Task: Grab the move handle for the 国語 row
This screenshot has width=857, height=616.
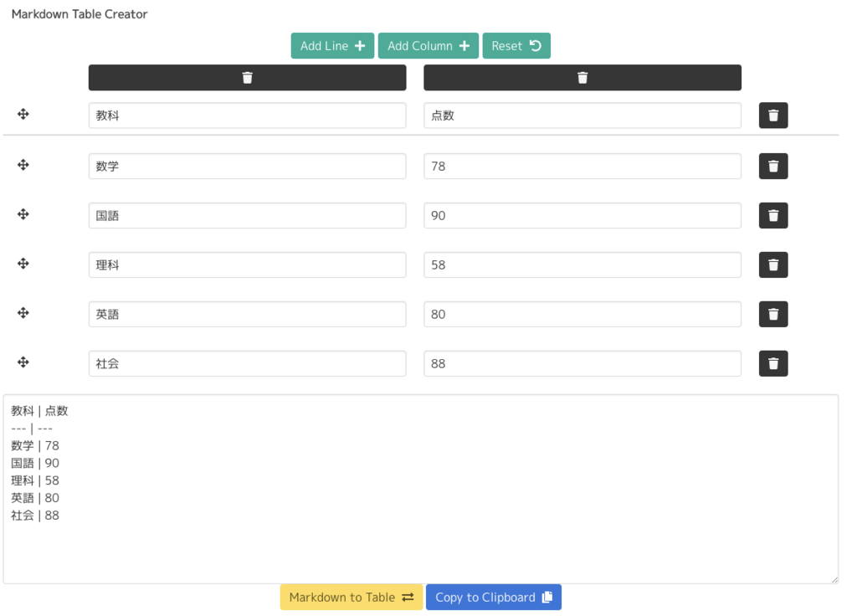Action: (23, 214)
